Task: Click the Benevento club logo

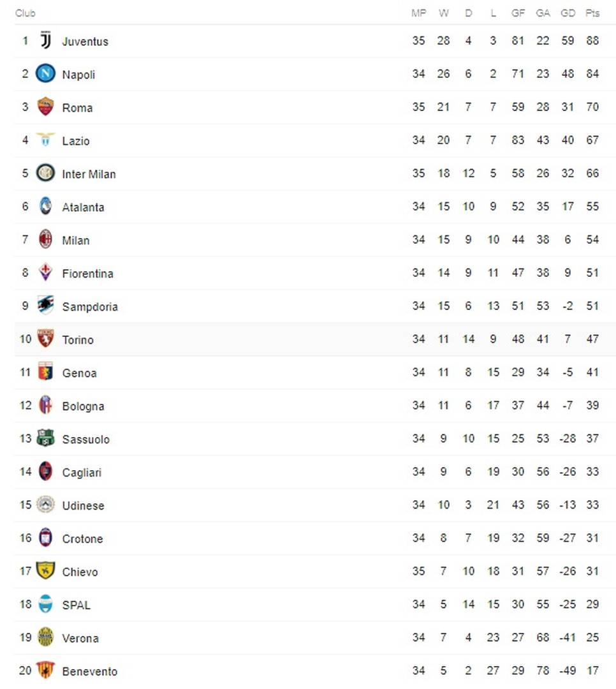Action: 45,670
